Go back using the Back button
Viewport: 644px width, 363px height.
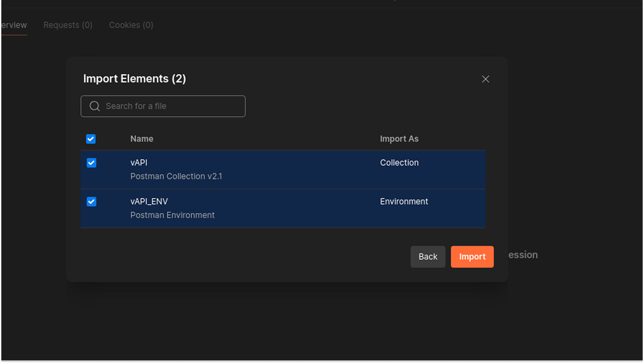428,257
